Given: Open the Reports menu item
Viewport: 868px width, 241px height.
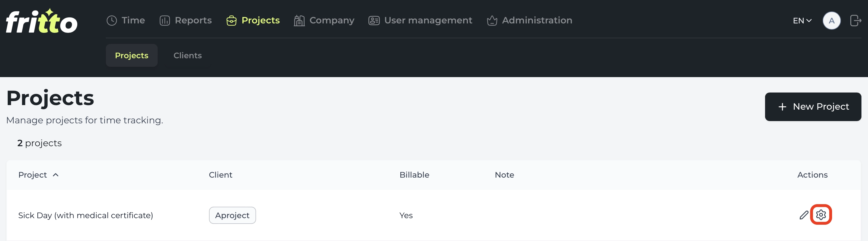Looking at the screenshot, I should 186,21.
